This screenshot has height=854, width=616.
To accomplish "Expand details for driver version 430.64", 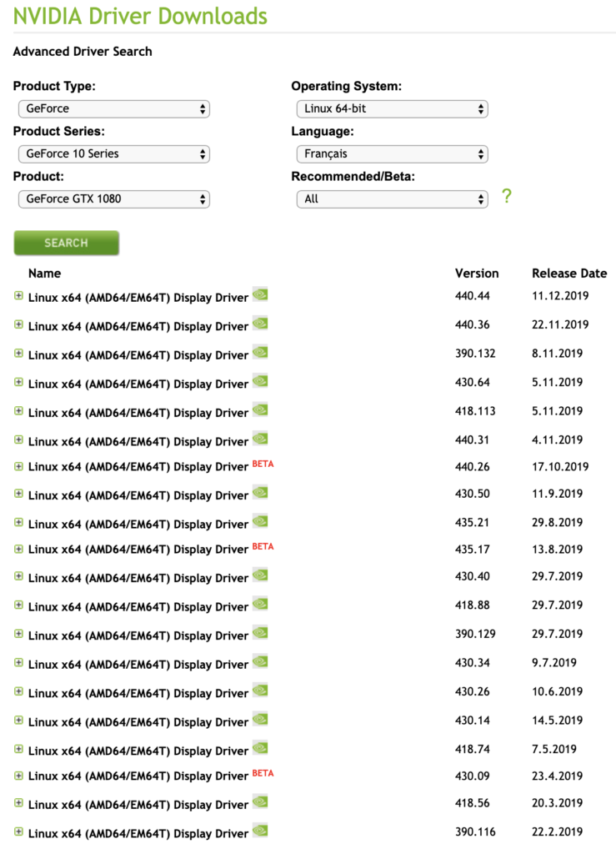I will tap(18, 382).
